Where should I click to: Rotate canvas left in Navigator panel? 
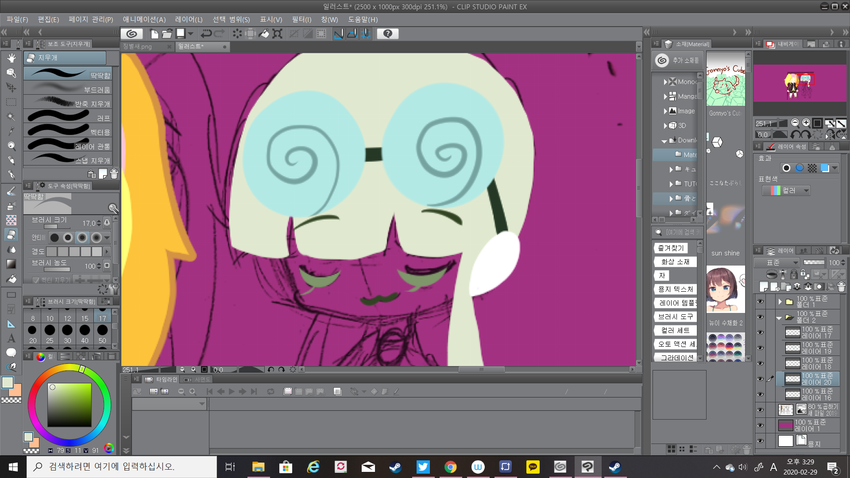click(x=796, y=134)
